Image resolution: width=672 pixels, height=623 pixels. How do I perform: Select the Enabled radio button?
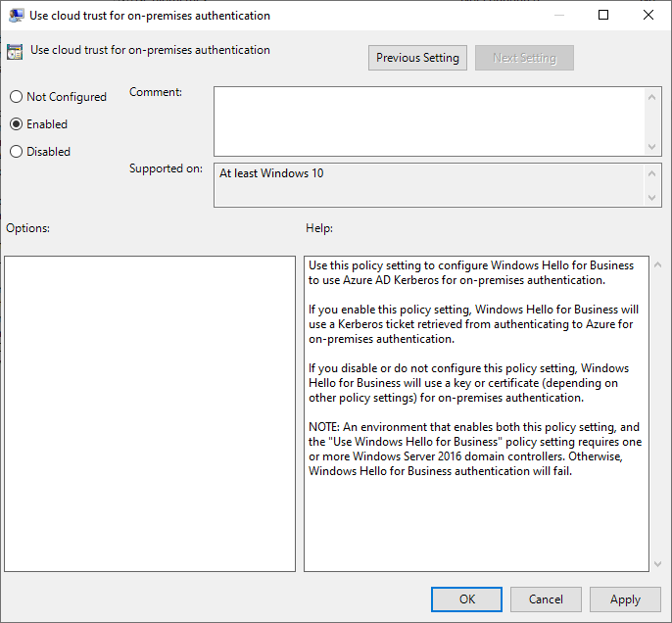pyautogui.click(x=16, y=124)
